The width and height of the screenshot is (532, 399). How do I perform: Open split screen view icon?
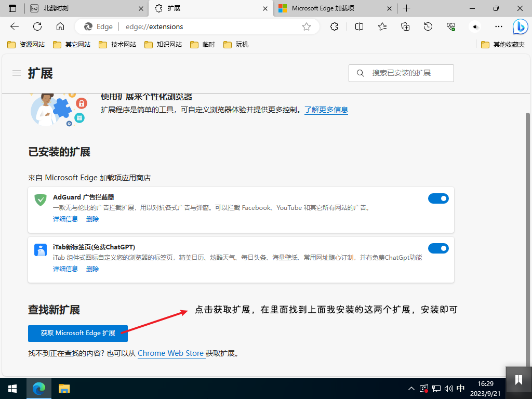click(x=359, y=26)
